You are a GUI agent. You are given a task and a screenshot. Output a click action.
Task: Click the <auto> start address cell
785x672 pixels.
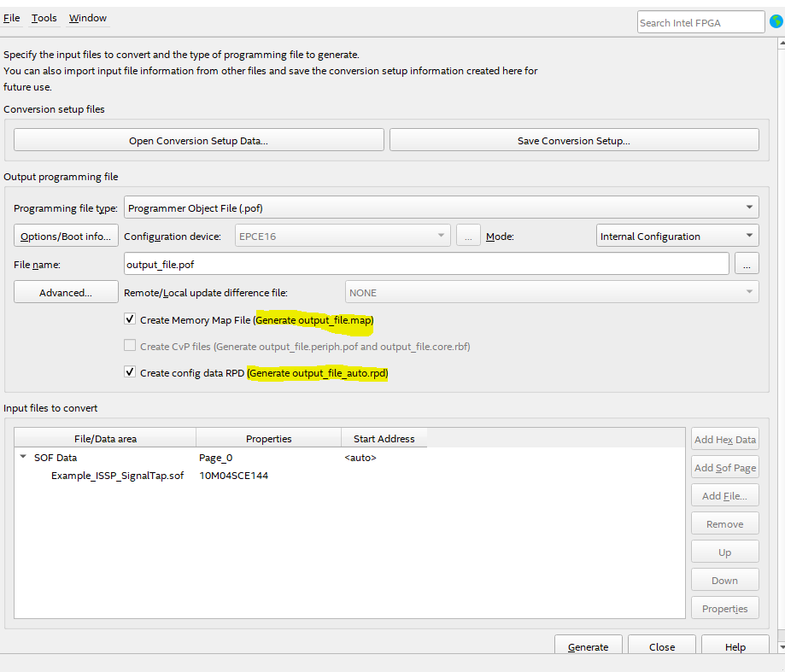(x=360, y=458)
